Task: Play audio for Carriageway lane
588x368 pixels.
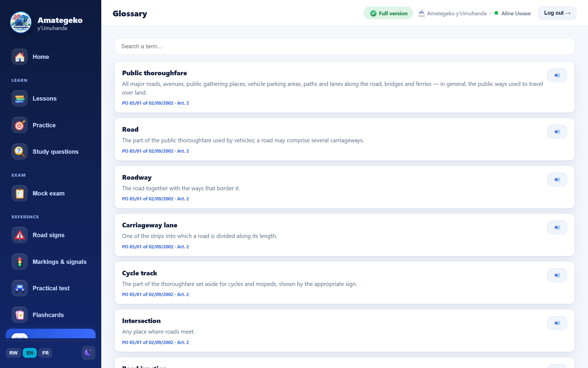Action: click(x=557, y=227)
